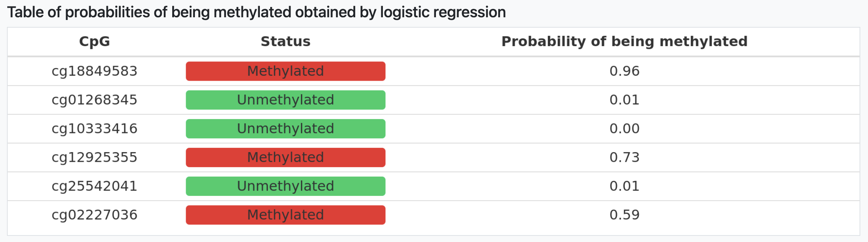This screenshot has height=242, width=868.
Task: Select the cg18849583 CpG cell
Action: point(94,71)
